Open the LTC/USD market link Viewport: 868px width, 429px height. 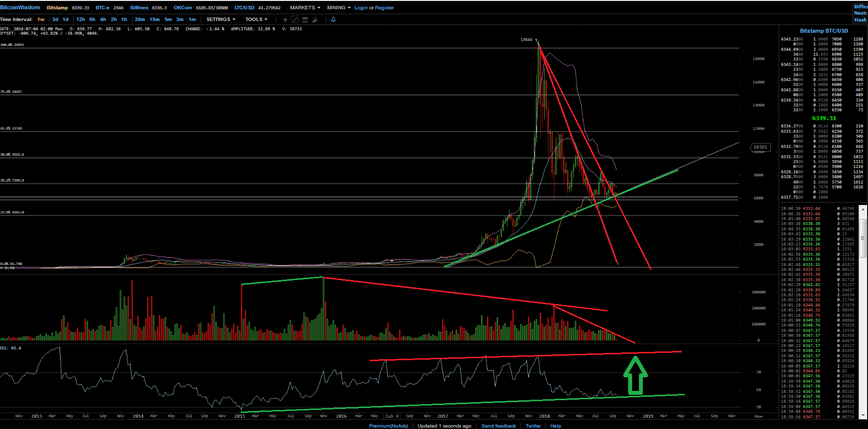pos(244,8)
